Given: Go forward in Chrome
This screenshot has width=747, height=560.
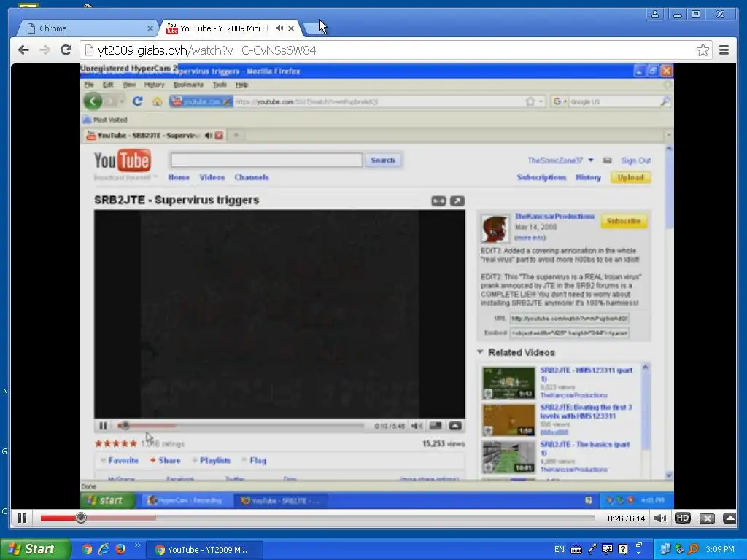Looking at the screenshot, I should point(44,50).
